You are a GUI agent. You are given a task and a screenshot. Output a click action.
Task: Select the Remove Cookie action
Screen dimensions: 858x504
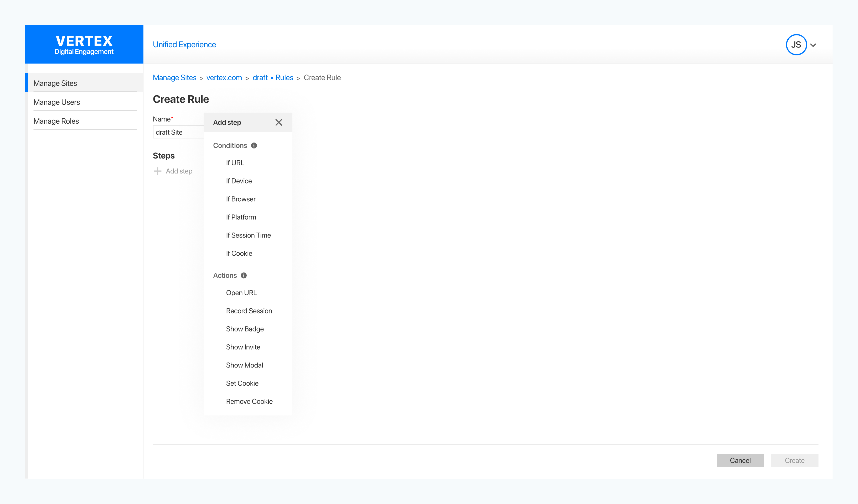click(x=249, y=402)
